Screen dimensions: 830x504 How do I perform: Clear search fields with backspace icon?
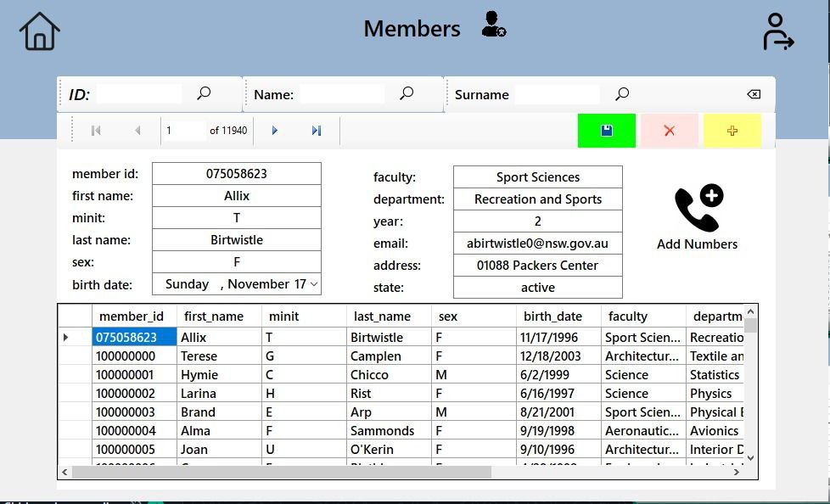tap(753, 94)
